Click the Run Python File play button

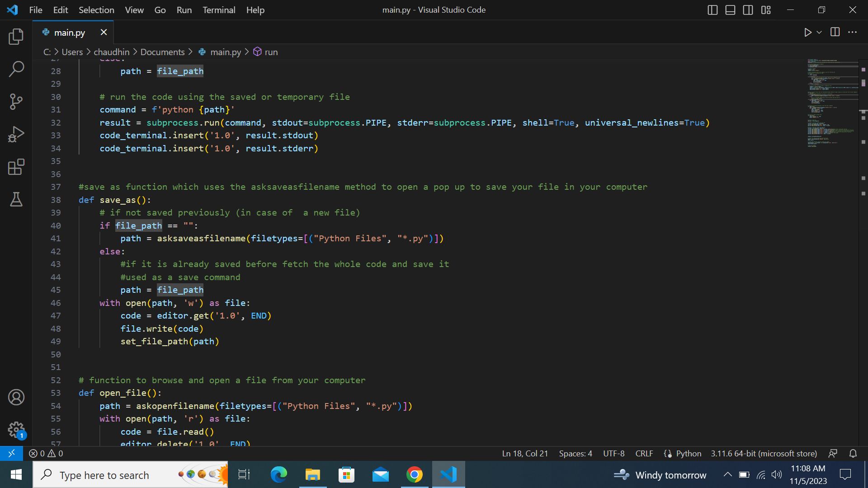pyautogui.click(x=807, y=33)
